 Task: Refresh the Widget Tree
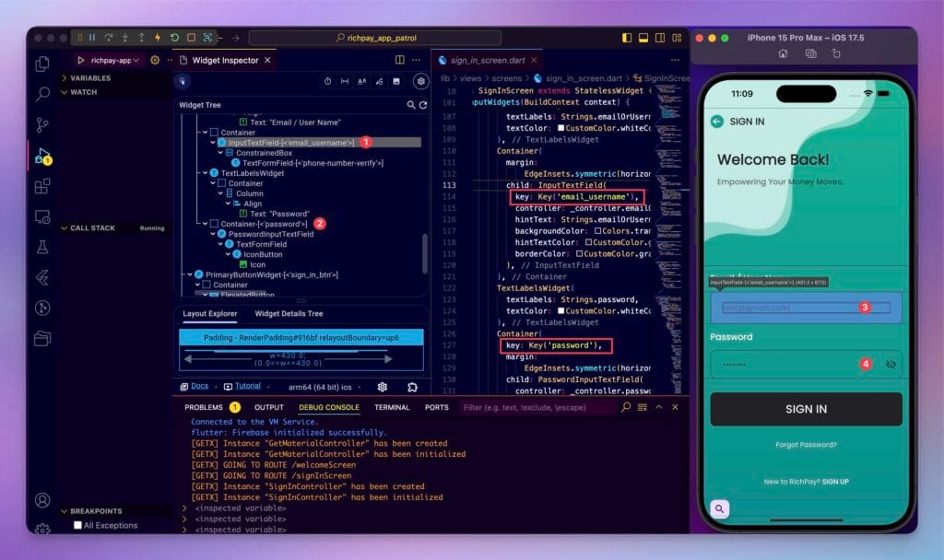[423, 105]
